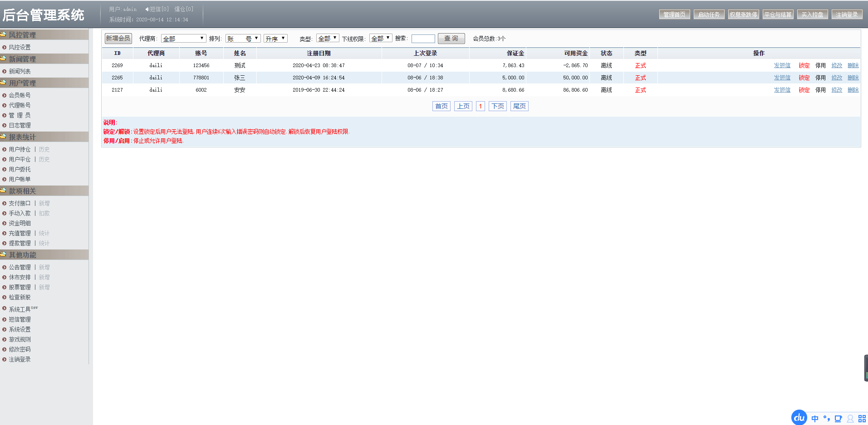
Task: Open the 代理商 dropdown
Action: pos(183,39)
